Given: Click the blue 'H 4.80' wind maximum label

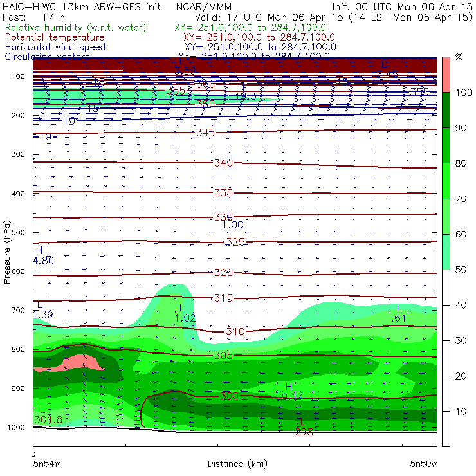Looking at the screenshot, I should (43, 255).
